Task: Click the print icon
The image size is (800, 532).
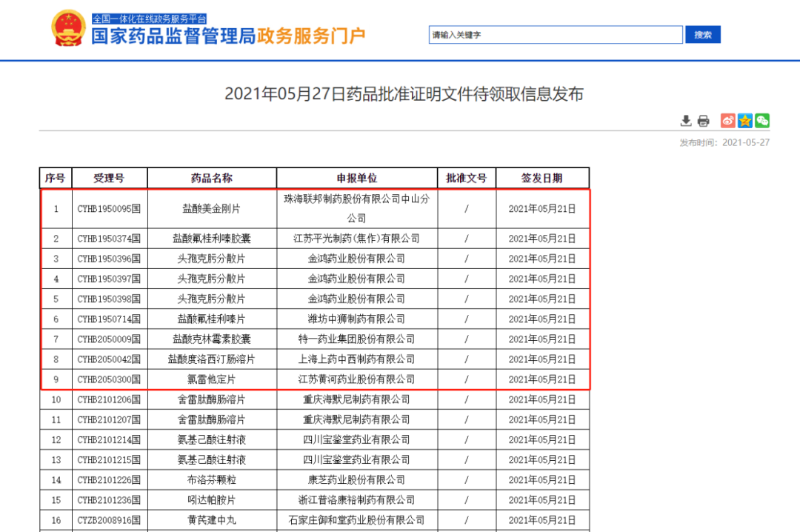Action: (703, 121)
